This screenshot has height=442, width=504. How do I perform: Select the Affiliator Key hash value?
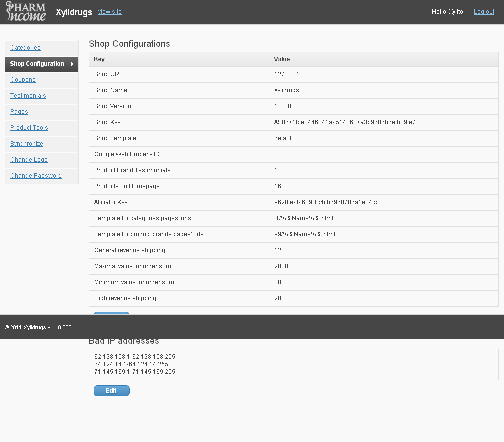click(x=326, y=202)
